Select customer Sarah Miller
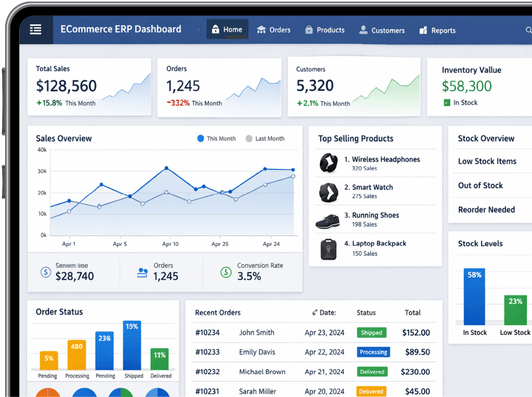 click(x=258, y=391)
